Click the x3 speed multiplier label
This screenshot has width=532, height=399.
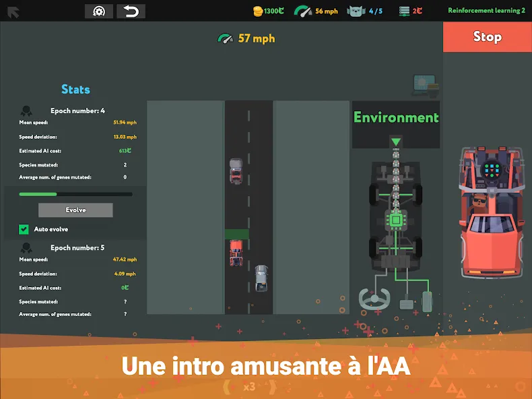click(x=249, y=387)
